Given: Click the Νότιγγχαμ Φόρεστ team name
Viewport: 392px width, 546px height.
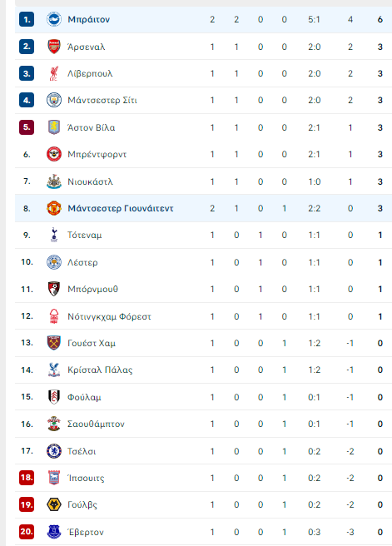Looking at the screenshot, I should 109,316.
